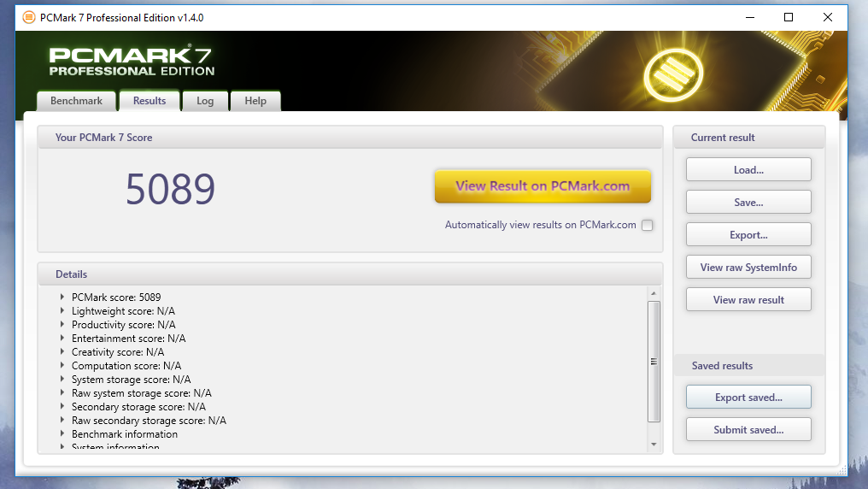This screenshot has width=868, height=489.
Task: Expand the Computation score row
Action: click(x=62, y=366)
